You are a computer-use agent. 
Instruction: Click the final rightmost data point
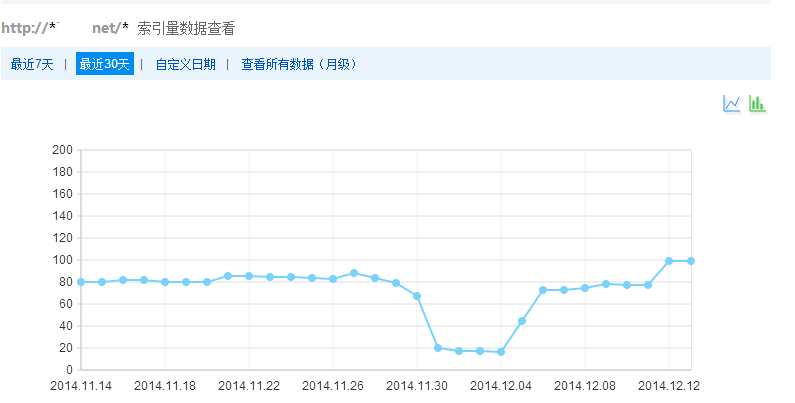coord(690,261)
